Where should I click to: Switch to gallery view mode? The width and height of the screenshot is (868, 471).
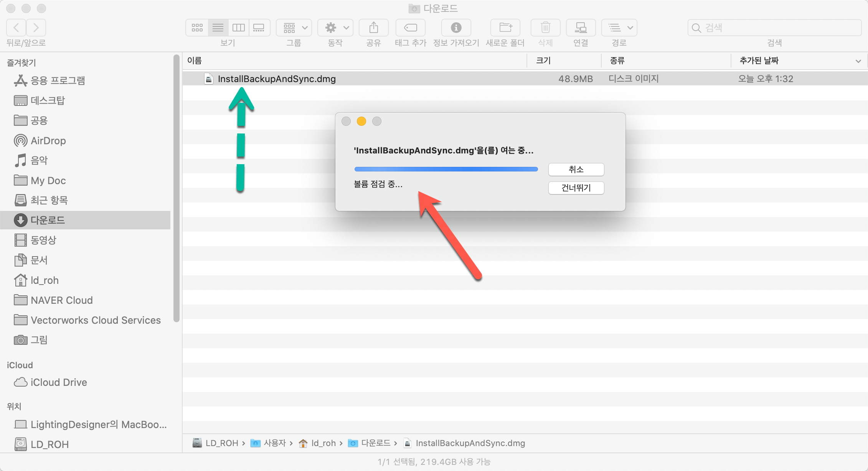coord(259,28)
